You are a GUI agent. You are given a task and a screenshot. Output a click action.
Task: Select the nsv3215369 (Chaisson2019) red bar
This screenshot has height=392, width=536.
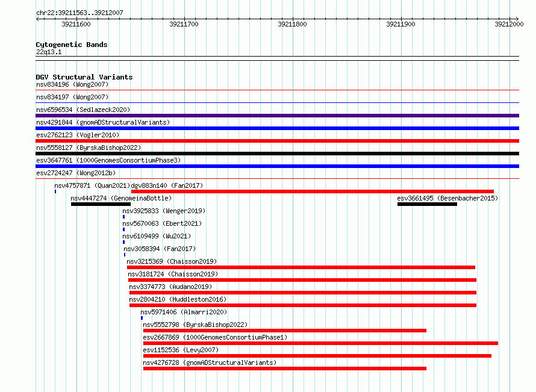click(x=301, y=267)
